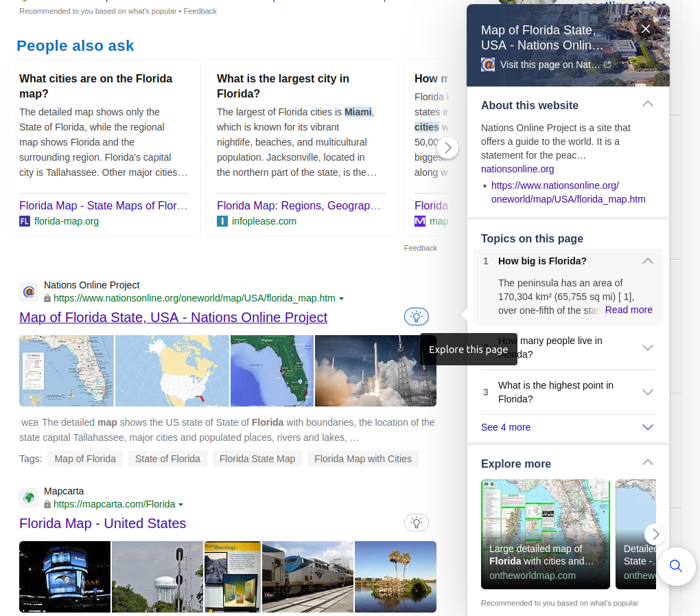700x616 pixels.
Task: Click the globe icon next to Visit this page
Action: [x=487, y=64]
